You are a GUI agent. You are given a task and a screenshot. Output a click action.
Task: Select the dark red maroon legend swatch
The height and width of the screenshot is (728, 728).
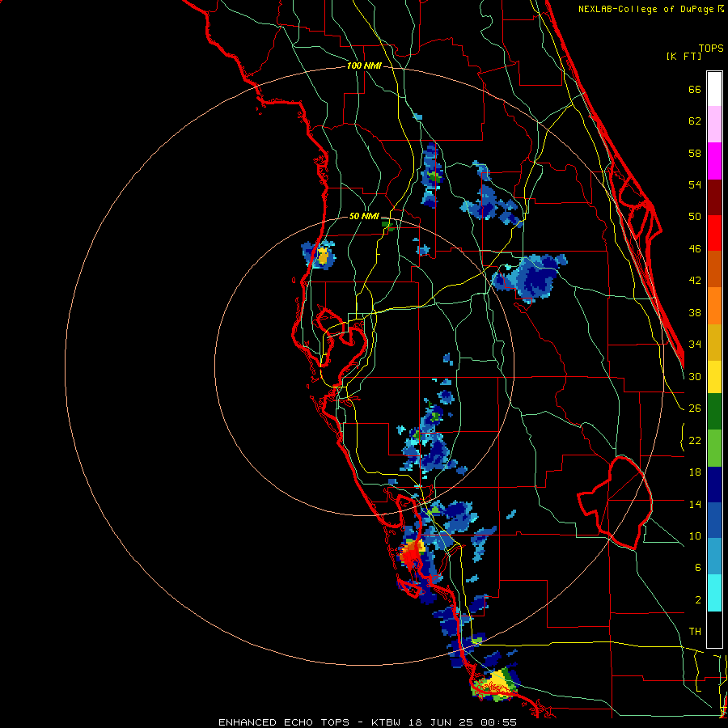tap(714, 197)
